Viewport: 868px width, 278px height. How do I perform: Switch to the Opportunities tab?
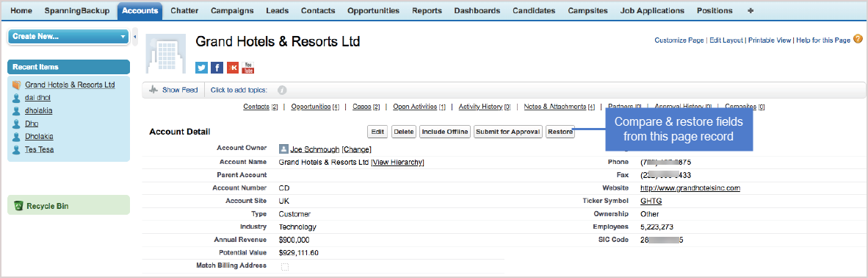click(373, 10)
